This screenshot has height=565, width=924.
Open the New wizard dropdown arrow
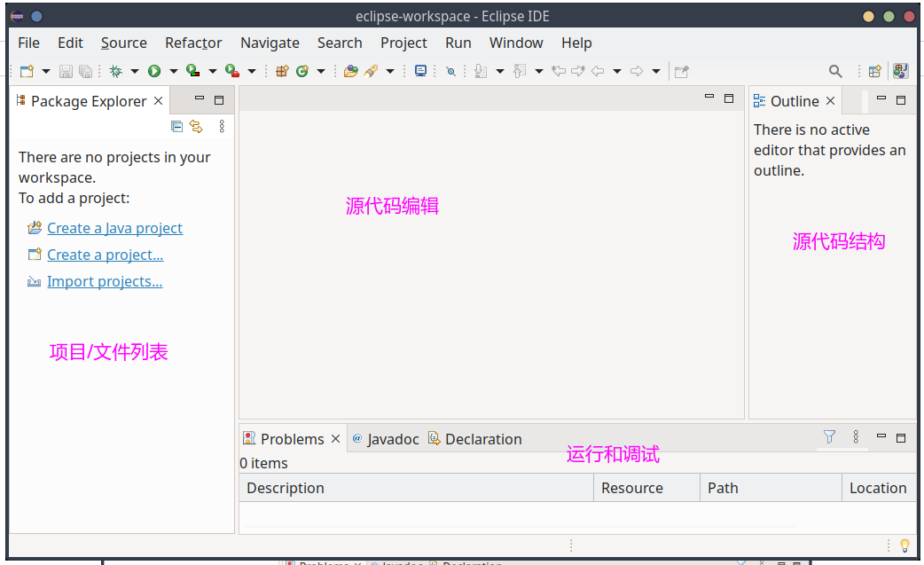pyautogui.click(x=46, y=71)
